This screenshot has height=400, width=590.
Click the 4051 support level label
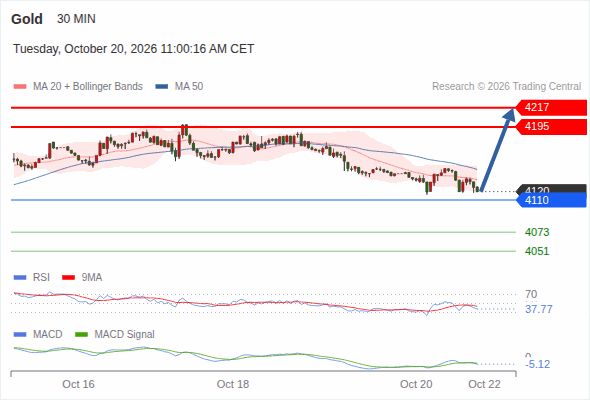[537, 251]
